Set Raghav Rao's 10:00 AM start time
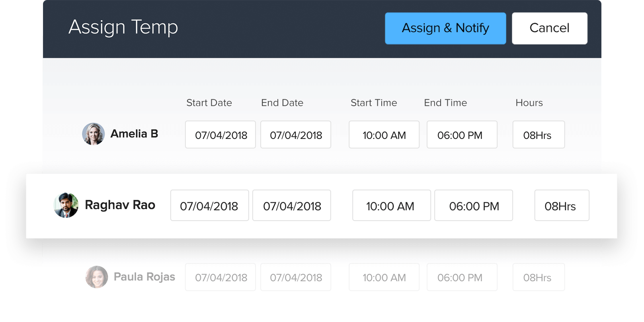This screenshot has height=322, width=644. (x=391, y=206)
